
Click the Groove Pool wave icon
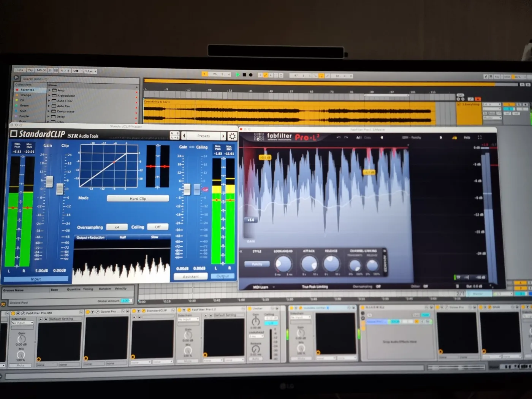[3, 304]
